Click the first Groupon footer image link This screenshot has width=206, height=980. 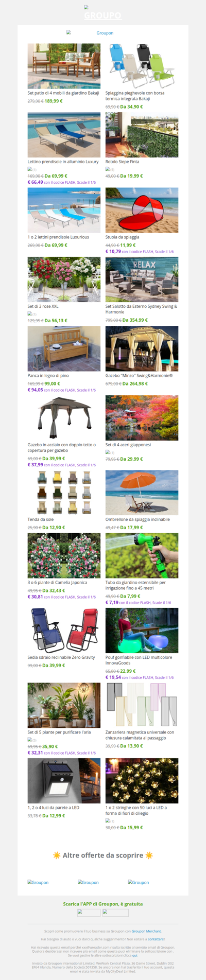[x=38, y=882]
